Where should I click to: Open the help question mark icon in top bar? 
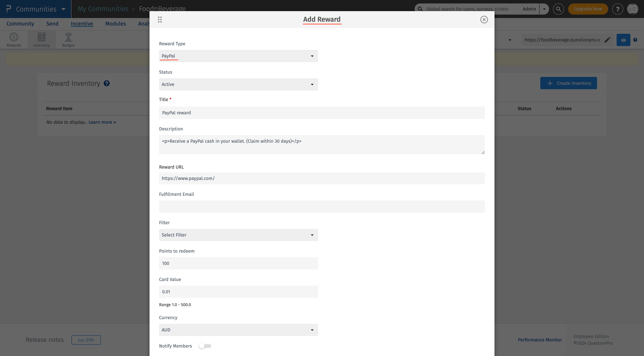click(x=618, y=9)
